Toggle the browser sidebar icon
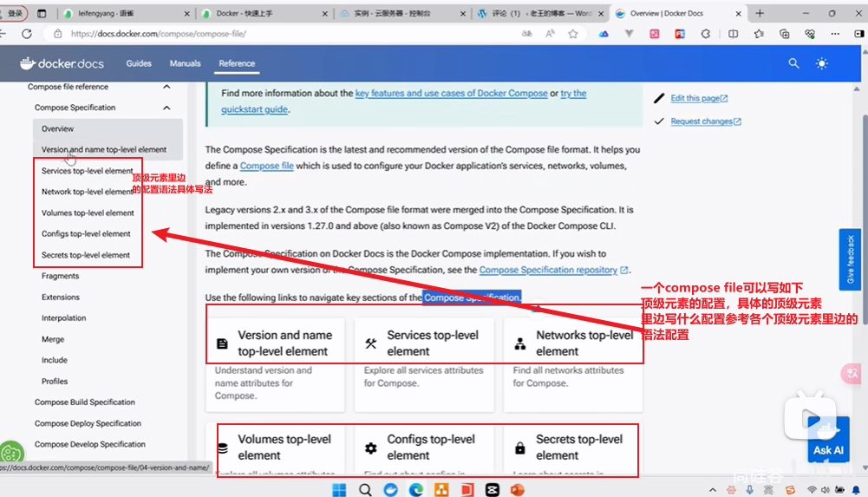Screen dimensions: 868x497 (x=859, y=34)
